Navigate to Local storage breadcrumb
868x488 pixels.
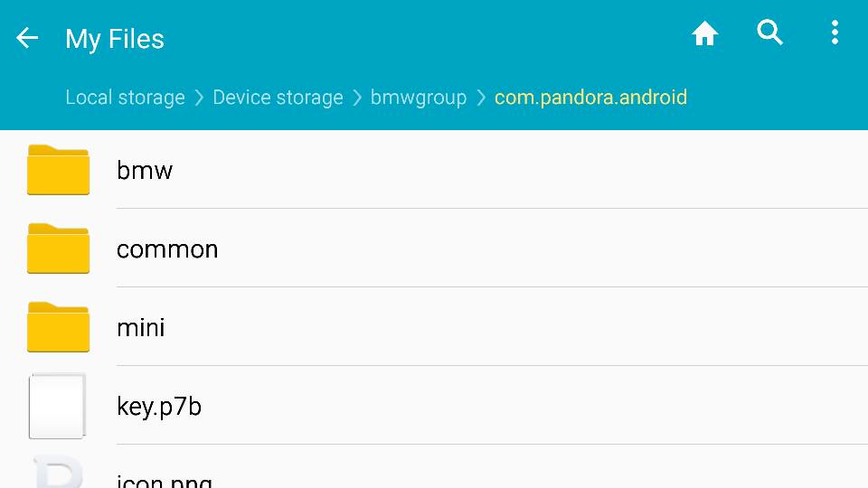[125, 98]
